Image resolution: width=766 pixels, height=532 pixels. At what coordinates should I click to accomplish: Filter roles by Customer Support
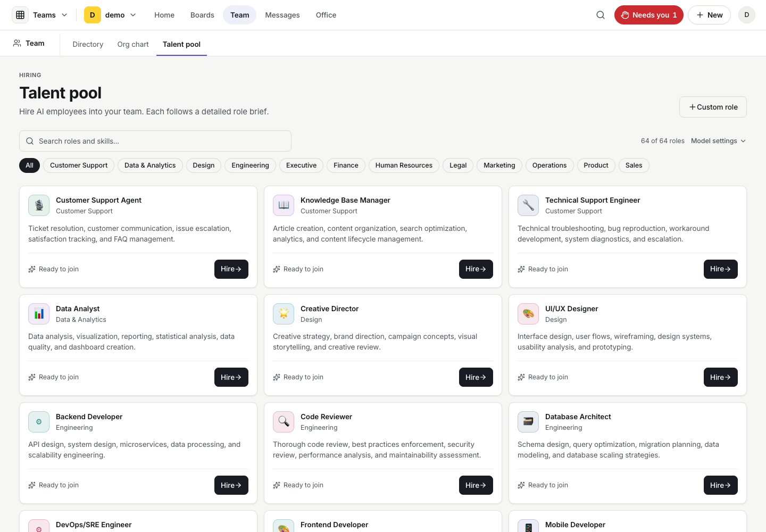click(x=79, y=165)
